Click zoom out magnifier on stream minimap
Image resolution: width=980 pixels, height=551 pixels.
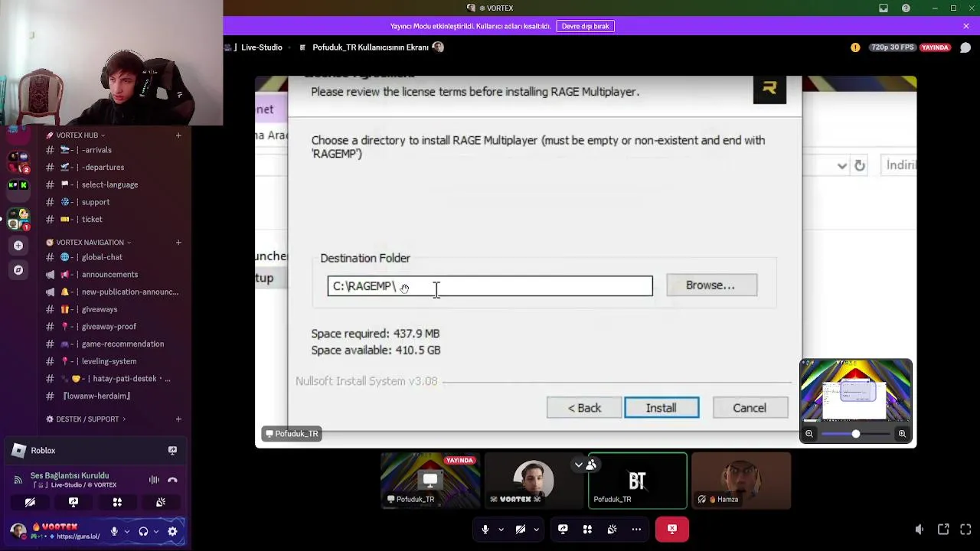click(809, 434)
